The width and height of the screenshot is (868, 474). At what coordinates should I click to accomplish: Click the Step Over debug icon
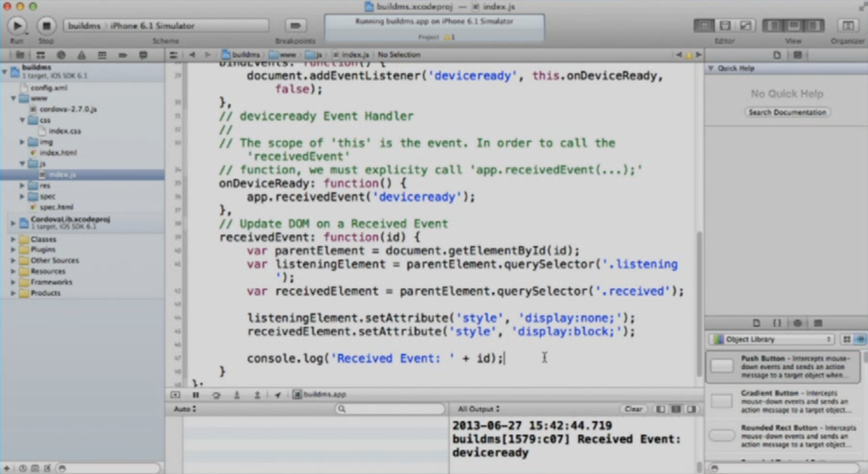point(216,395)
